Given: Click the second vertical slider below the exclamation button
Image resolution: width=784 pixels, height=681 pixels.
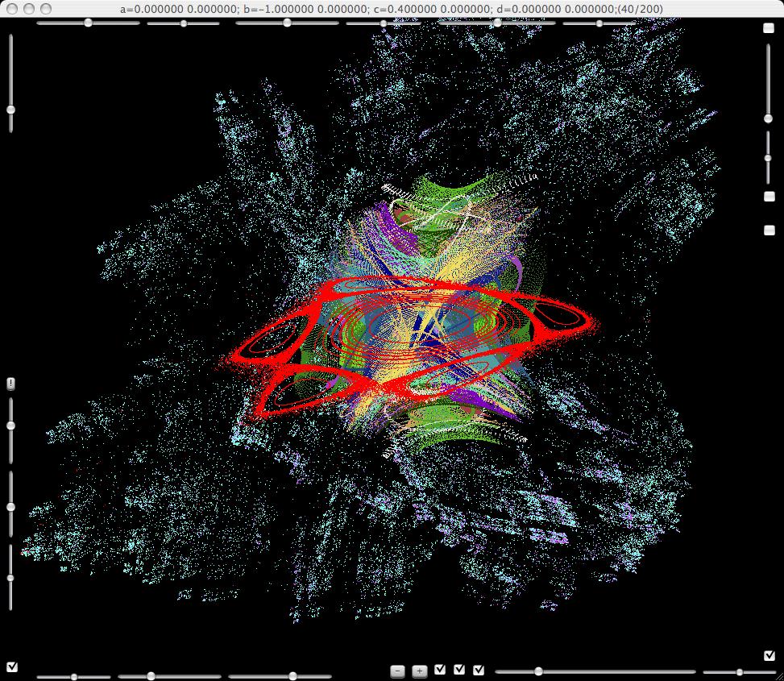Looking at the screenshot, I should click(10, 504).
